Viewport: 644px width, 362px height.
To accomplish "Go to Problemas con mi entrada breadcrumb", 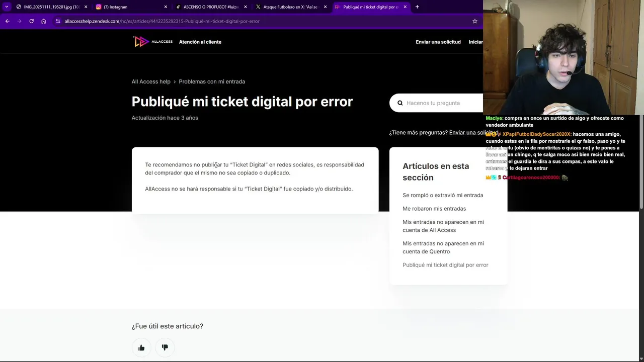I will point(212,81).
